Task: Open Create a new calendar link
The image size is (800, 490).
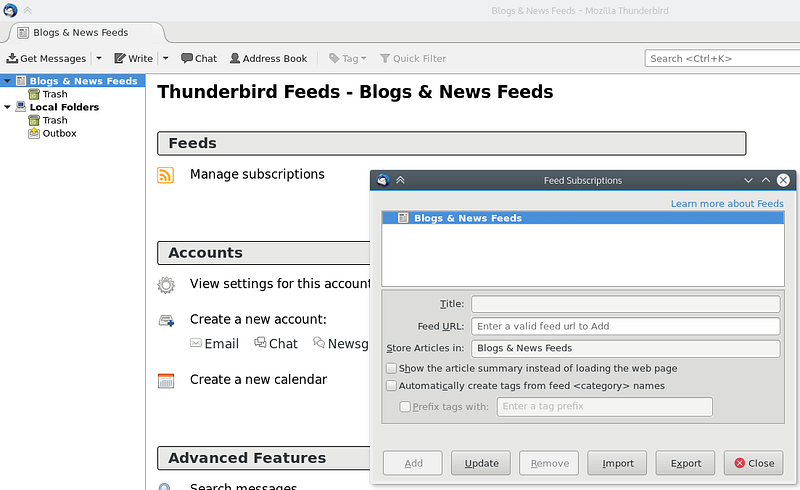Action: click(x=258, y=379)
